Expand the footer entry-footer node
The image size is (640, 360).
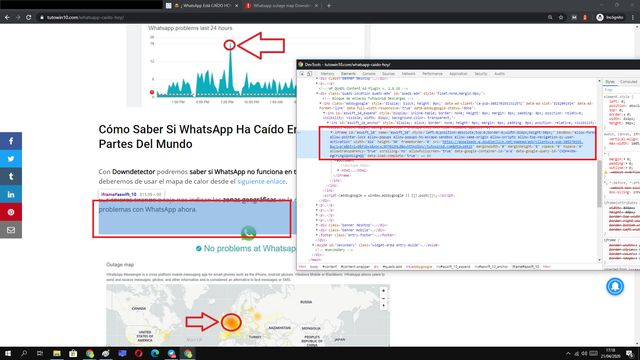[x=317, y=236]
